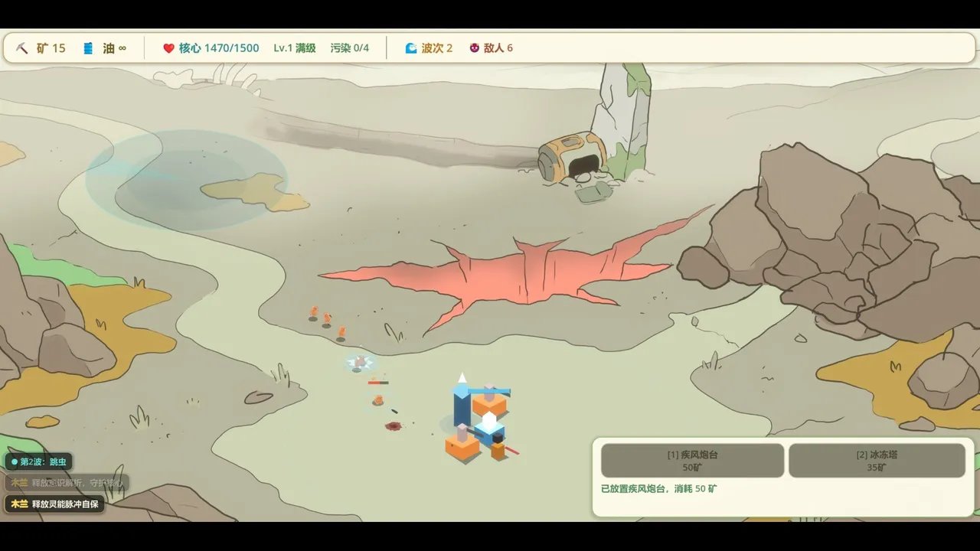The height and width of the screenshot is (551, 980).
Task: Click the 矿 15 resource value
Action: tap(51, 48)
